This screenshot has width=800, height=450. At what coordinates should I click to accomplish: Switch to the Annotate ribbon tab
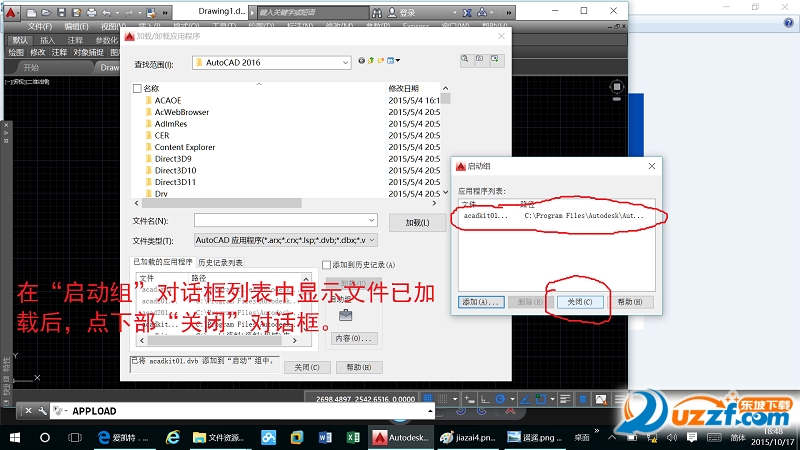coord(75,40)
